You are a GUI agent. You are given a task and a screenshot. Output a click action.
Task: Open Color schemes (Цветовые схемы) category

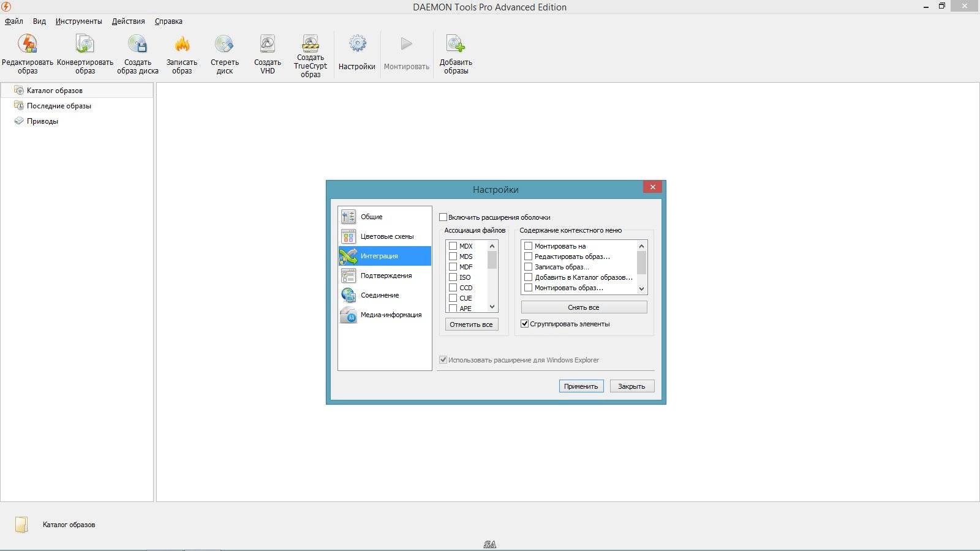tap(385, 236)
